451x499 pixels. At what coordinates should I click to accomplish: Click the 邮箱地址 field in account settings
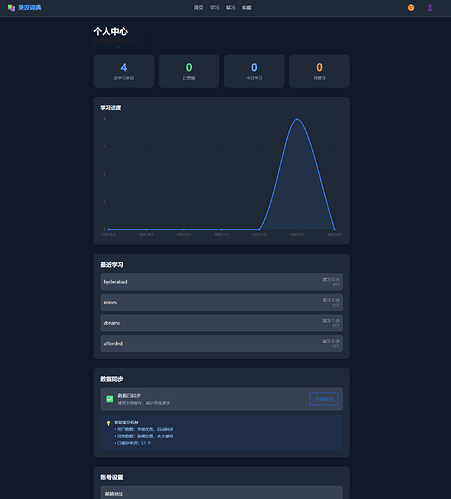[x=222, y=493]
